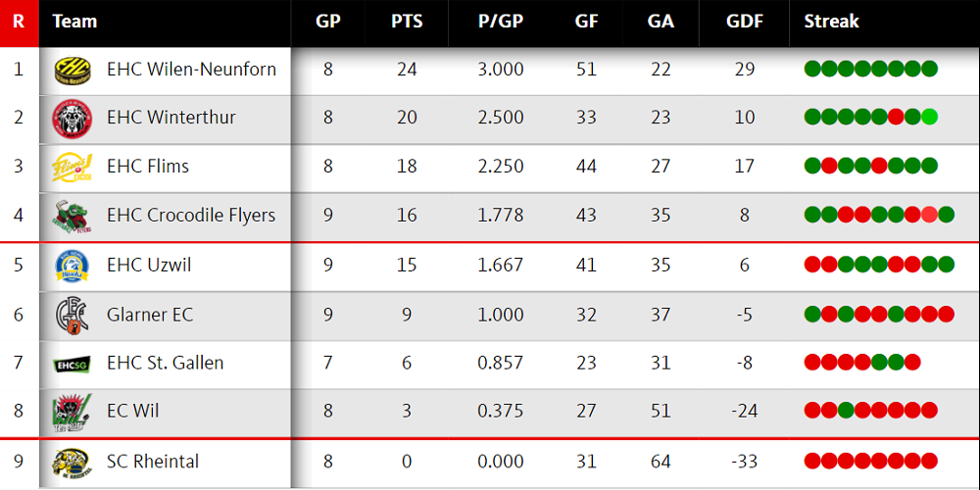Click the EC Wil team logo

(73, 412)
